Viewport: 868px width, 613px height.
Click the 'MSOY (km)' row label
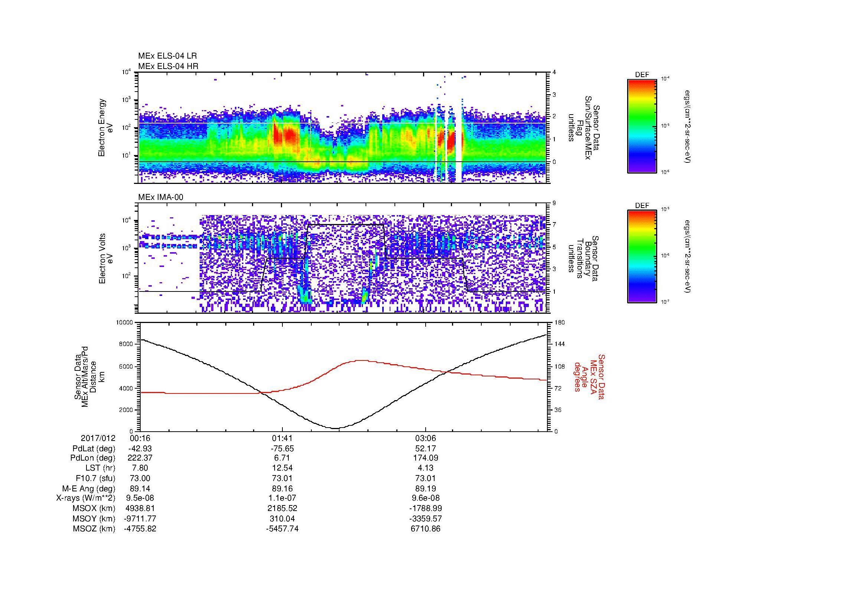click(x=94, y=518)
